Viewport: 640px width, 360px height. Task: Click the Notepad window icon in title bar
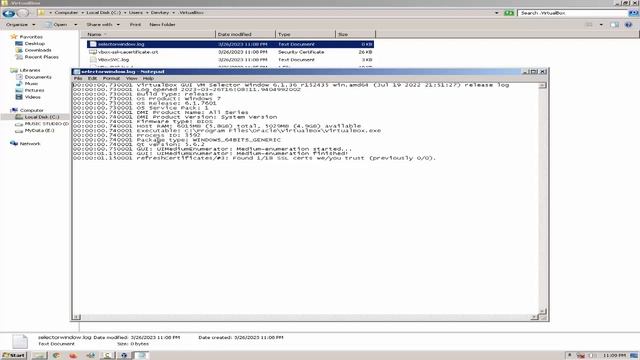pyautogui.click(x=76, y=71)
